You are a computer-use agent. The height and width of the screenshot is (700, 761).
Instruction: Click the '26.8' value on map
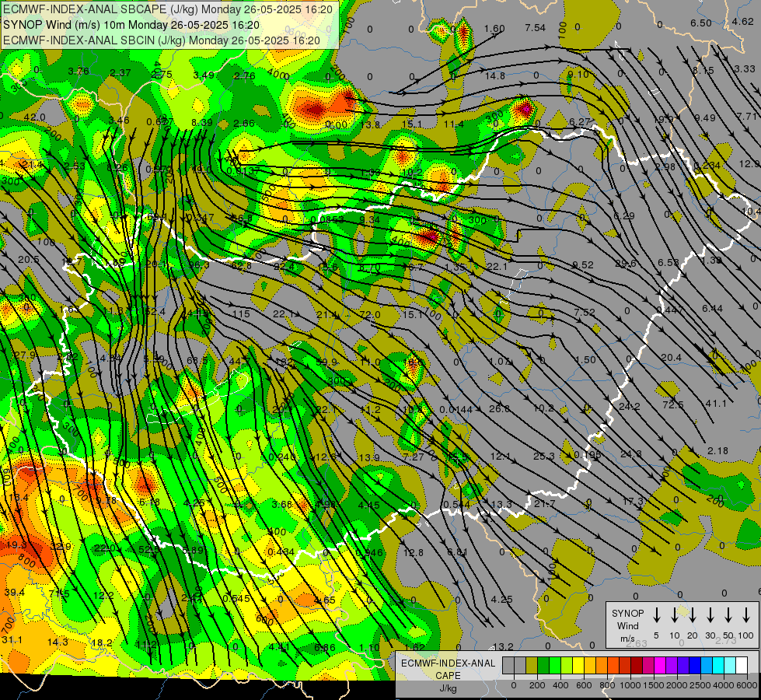[x=499, y=408]
